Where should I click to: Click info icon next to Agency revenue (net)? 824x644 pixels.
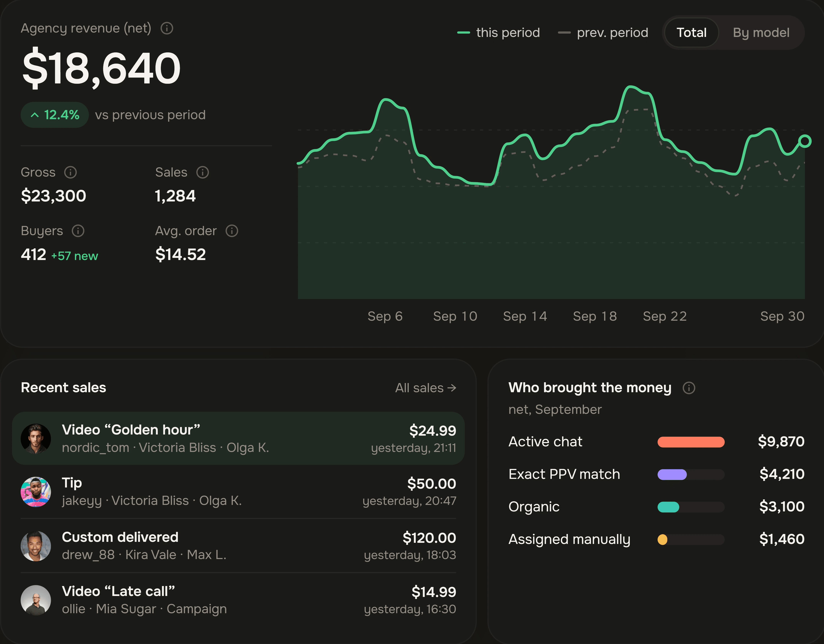pos(167,28)
